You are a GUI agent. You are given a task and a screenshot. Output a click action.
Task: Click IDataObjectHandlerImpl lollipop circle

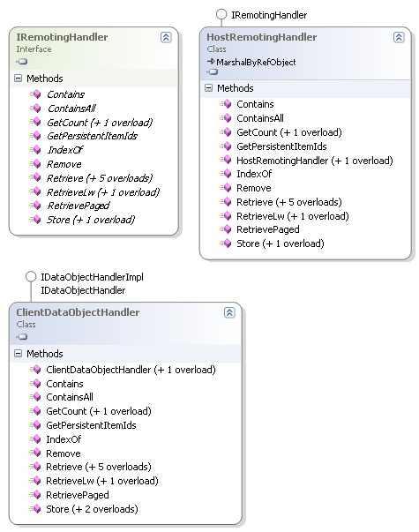coord(31,276)
